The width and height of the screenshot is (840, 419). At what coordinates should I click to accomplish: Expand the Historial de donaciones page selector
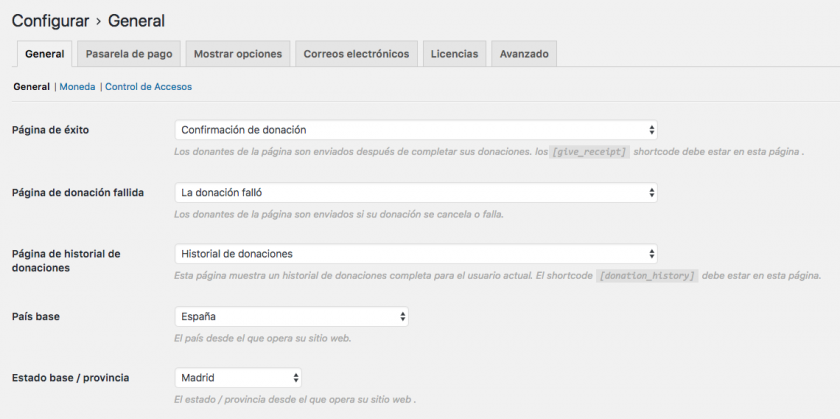pos(416,254)
